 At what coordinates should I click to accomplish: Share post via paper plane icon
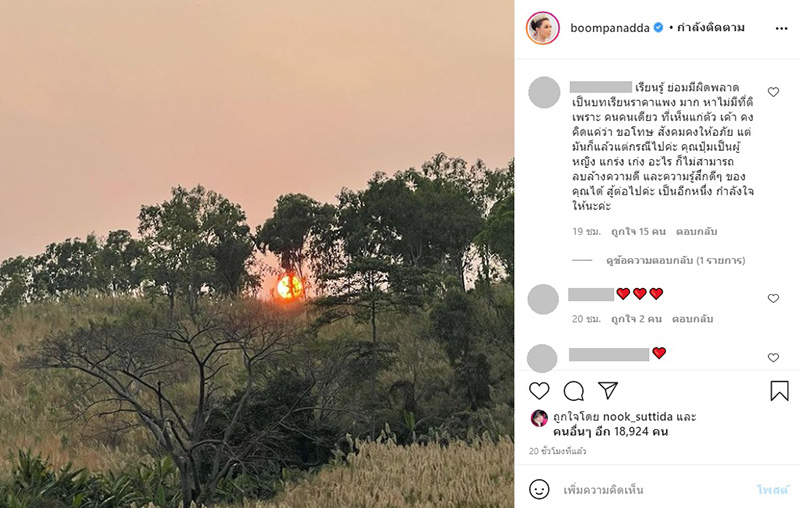click(x=608, y=391)
